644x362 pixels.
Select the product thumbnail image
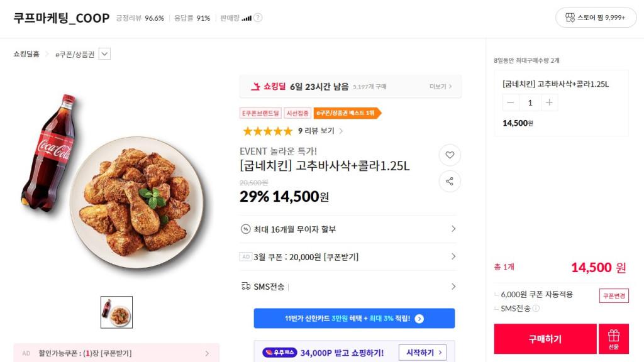tap(116, 312)
